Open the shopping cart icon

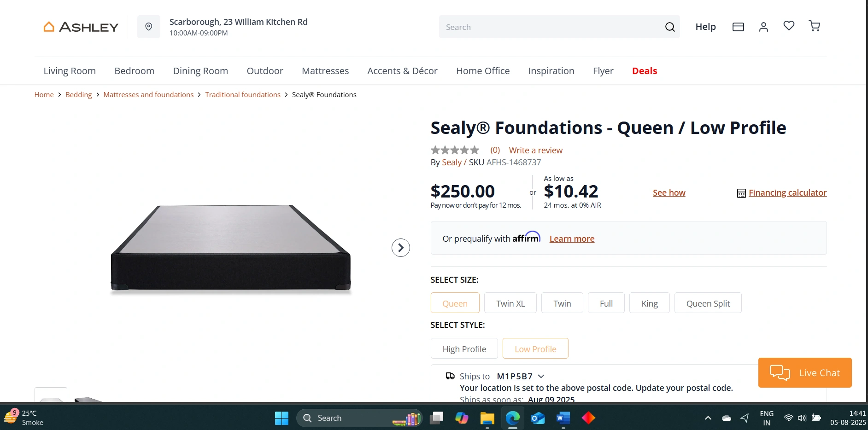click(x=815, y=26)
